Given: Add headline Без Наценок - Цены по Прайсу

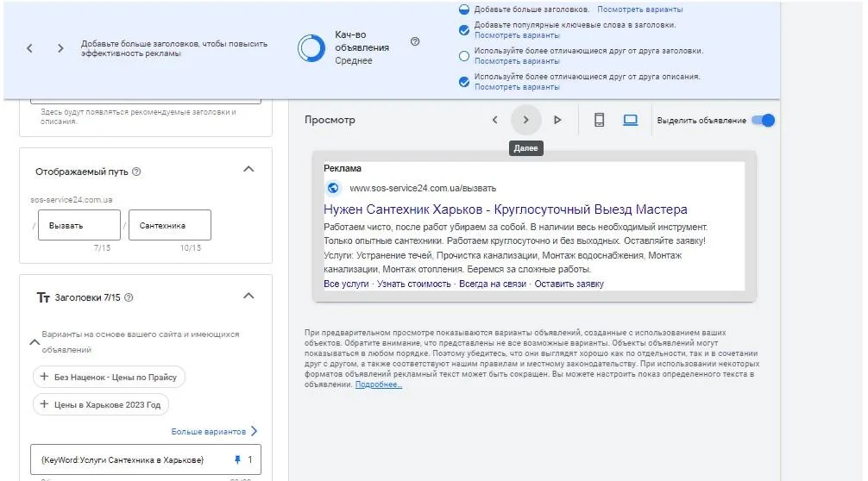Looking at the screenshot, I should [x=109, y=377].
